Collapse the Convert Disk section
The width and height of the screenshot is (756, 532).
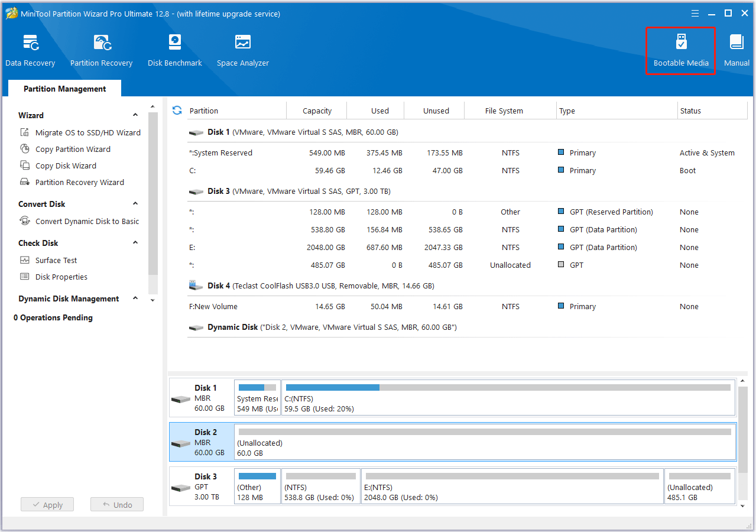click(x=135, y=204)
